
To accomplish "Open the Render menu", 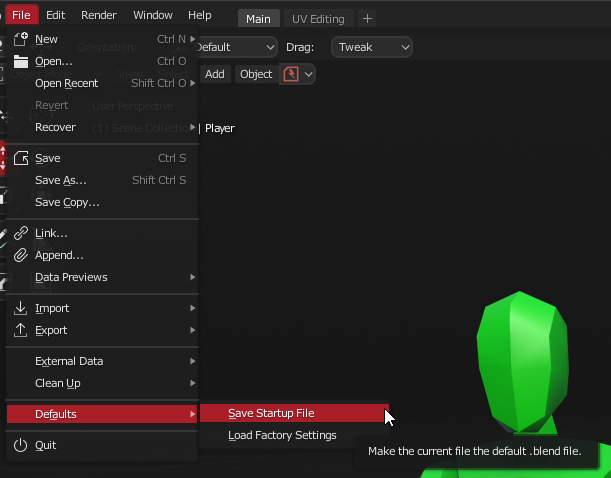I will [x=99, y=15].
